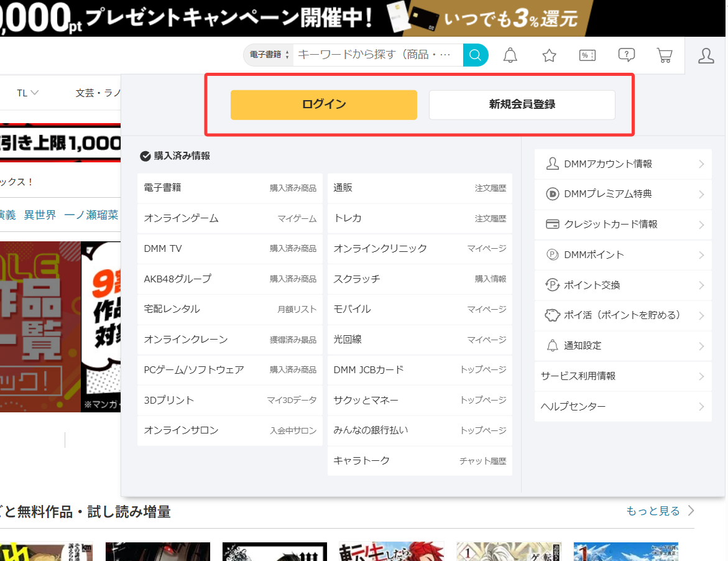Open ポイント交換 menu row

click(623, 285)
